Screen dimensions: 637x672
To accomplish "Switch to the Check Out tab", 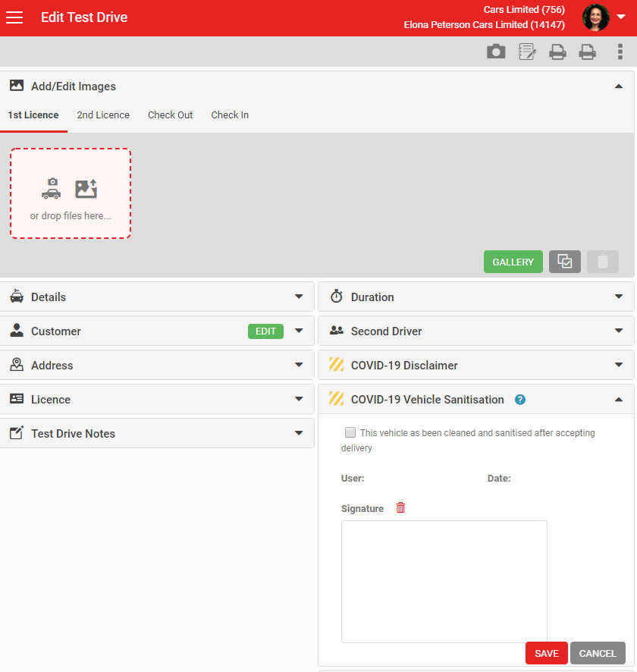I will click(170, 115).
